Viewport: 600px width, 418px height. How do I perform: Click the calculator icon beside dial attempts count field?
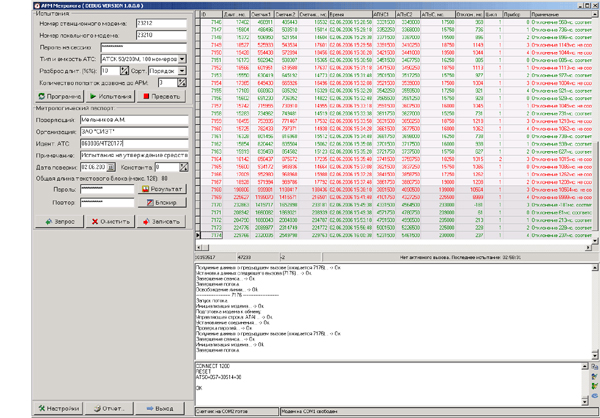click(182, 82)
